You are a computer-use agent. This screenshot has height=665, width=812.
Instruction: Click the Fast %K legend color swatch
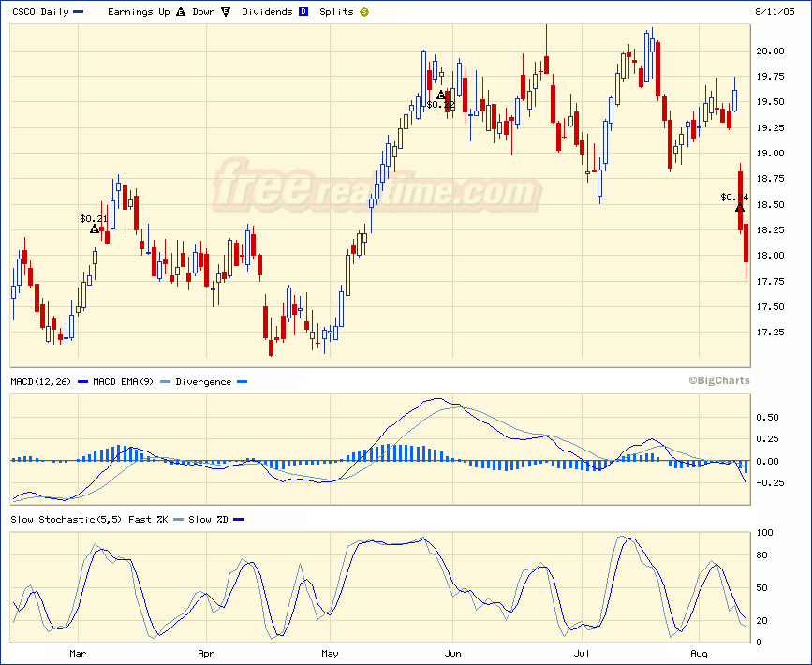(178, 519)
